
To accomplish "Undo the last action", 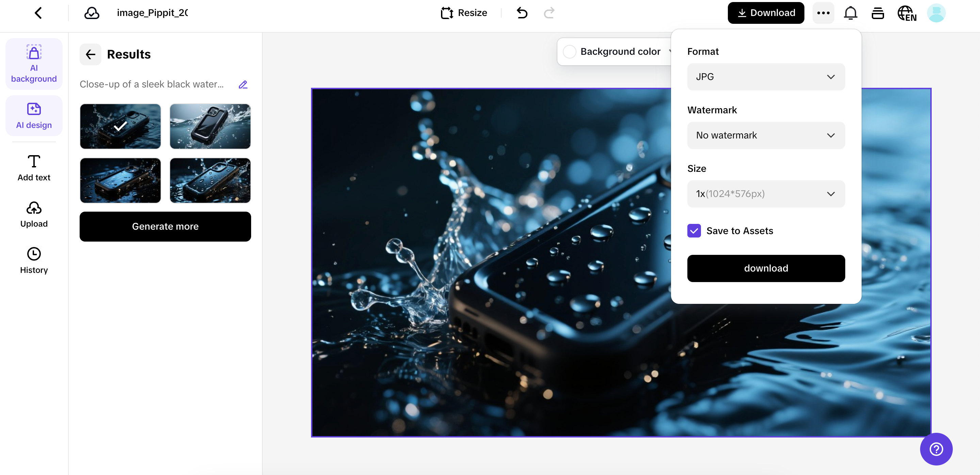I will tap(522, 13).
